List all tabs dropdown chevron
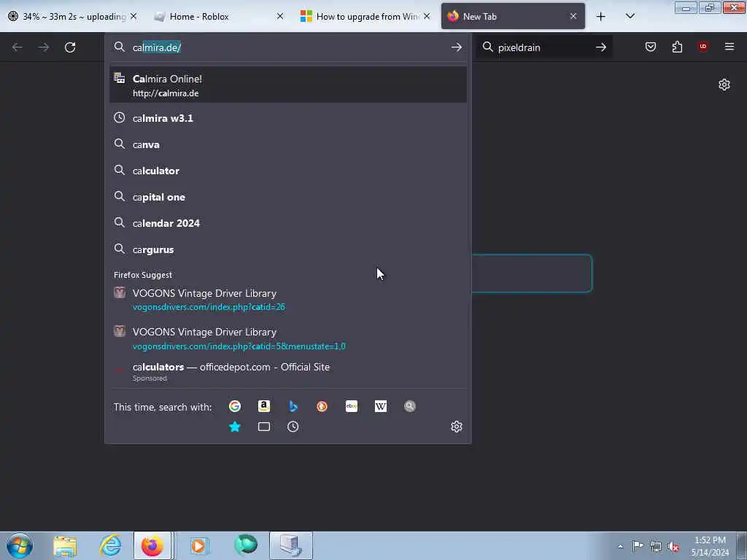This screenshot has width=747, height=560. coord(630,16)
